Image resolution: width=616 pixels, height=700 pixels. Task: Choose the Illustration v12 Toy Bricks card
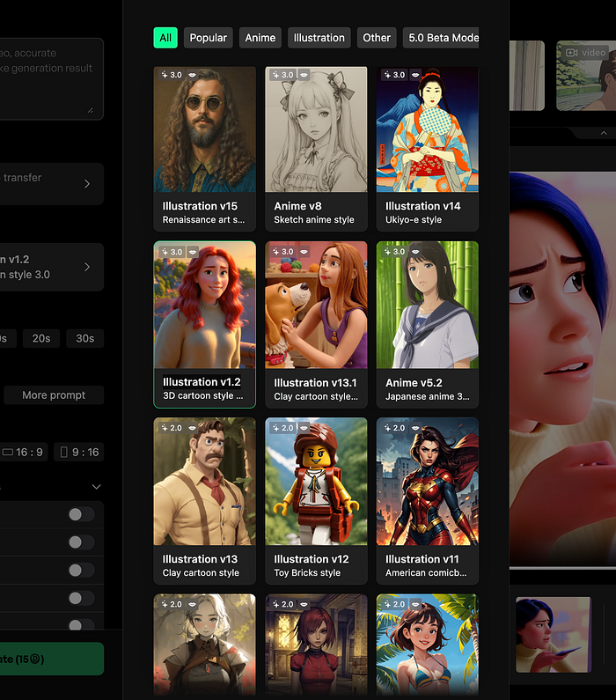pos(316,501)
